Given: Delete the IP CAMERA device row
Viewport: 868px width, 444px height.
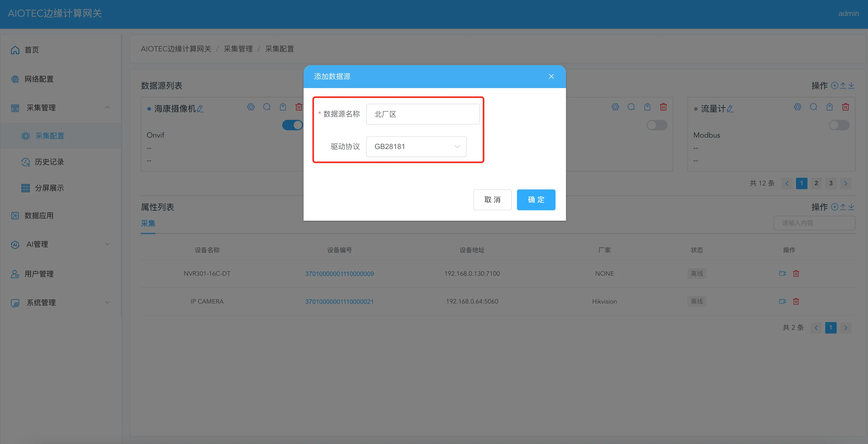Looking at the screenshot, I should point(796,301).
